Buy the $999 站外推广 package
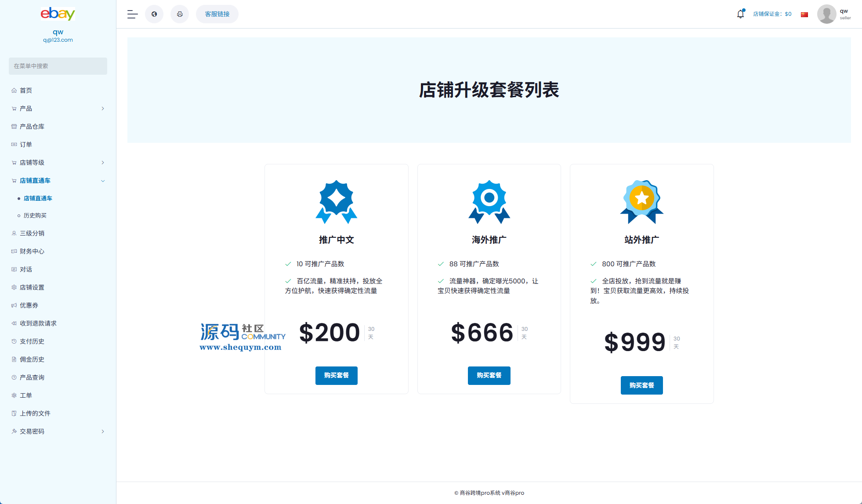862x504 pixels. (x=641, y=385)
